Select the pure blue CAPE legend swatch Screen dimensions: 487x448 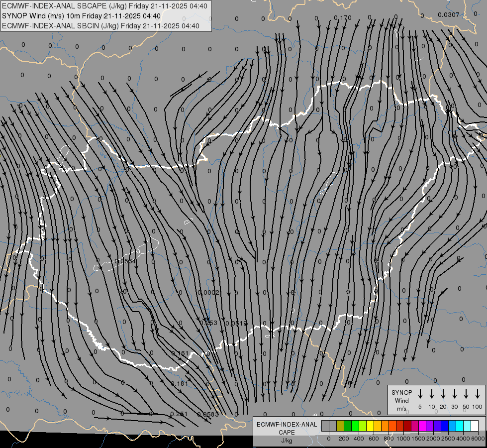click(444, 426)
